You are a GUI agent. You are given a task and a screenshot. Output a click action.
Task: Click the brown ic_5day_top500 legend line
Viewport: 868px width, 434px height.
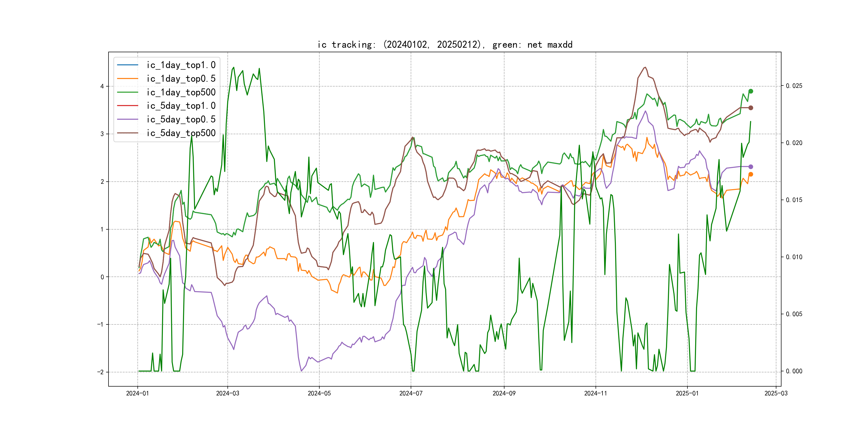pos(128,133)
